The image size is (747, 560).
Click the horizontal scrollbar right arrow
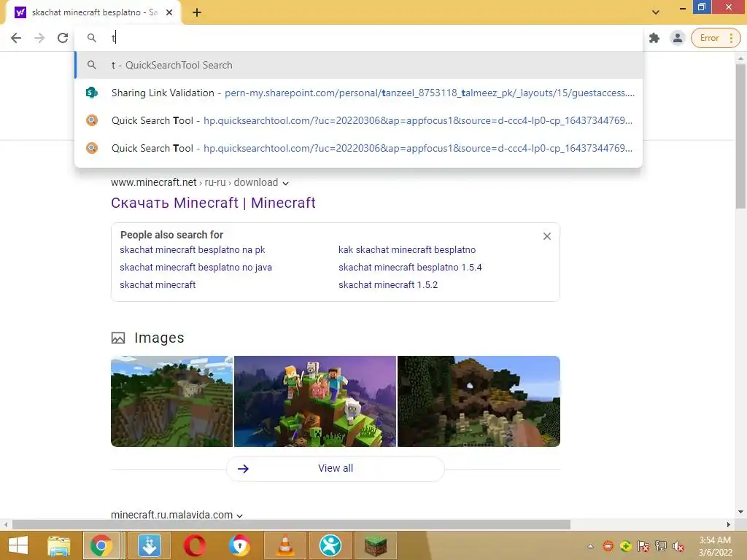coord(729,525)
